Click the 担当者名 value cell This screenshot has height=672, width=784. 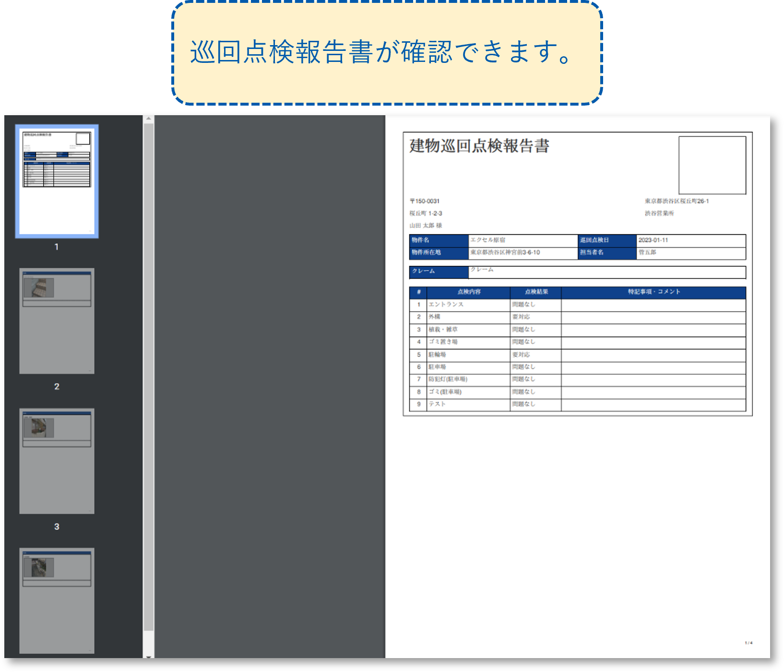(x=690, y=252)
